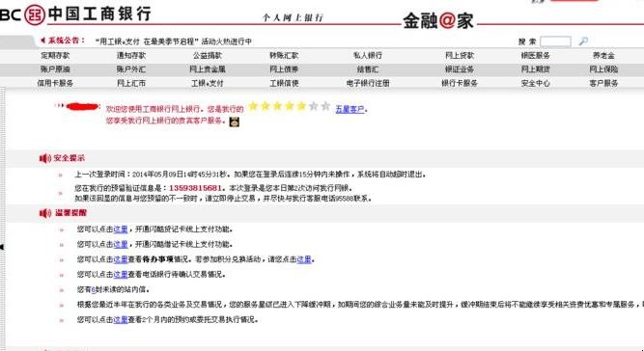Go to 银行卡服务
This screenshot has height=351, width=644.
460,83
